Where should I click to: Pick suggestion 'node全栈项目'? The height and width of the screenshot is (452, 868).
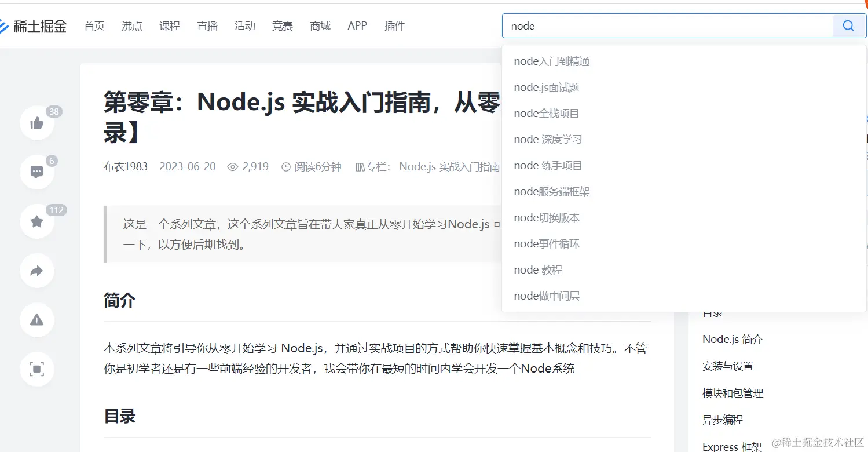pyautogui.click(x=684, y=114)
